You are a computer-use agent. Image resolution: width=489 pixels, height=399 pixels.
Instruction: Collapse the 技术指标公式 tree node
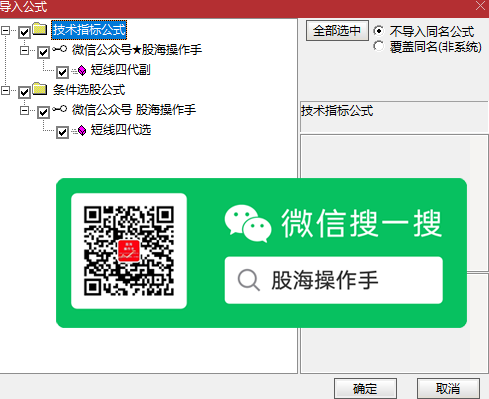point(5,31)
